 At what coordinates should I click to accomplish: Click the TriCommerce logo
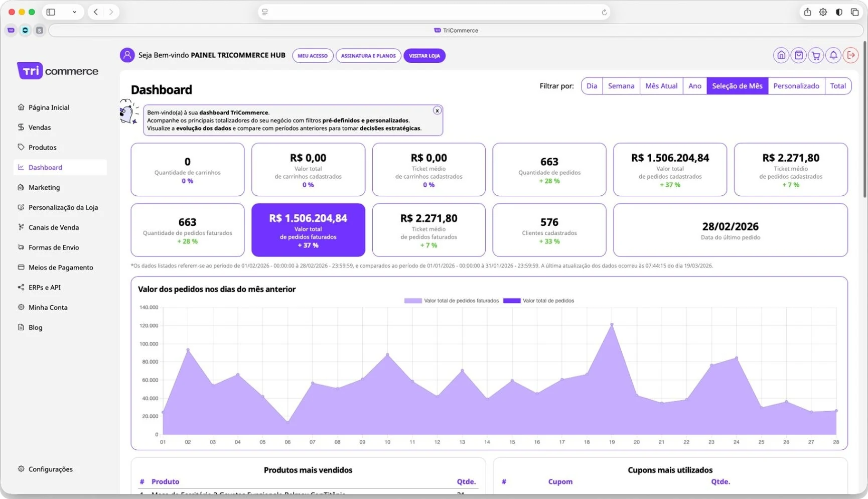tap(58, 71)
